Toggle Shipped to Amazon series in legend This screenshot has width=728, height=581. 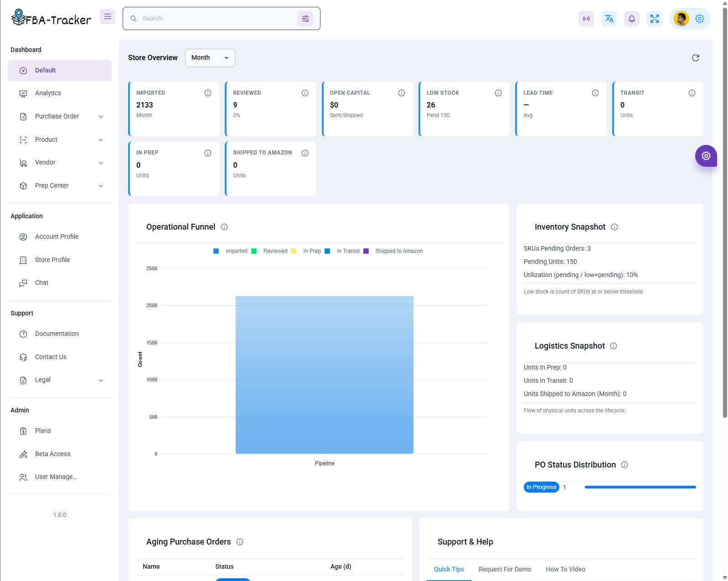click(393, 251)
